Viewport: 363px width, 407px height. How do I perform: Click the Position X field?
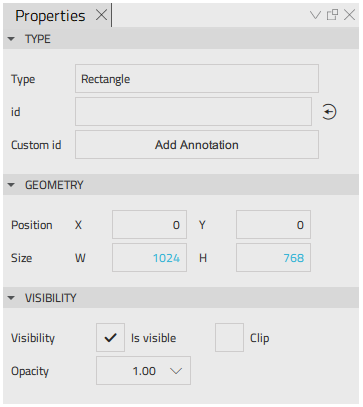coord(149,225)
